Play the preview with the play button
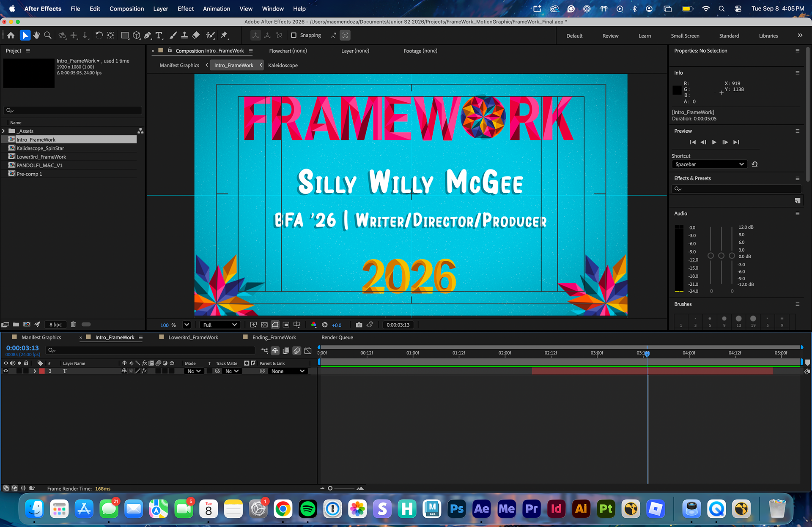 pos(714,142)
